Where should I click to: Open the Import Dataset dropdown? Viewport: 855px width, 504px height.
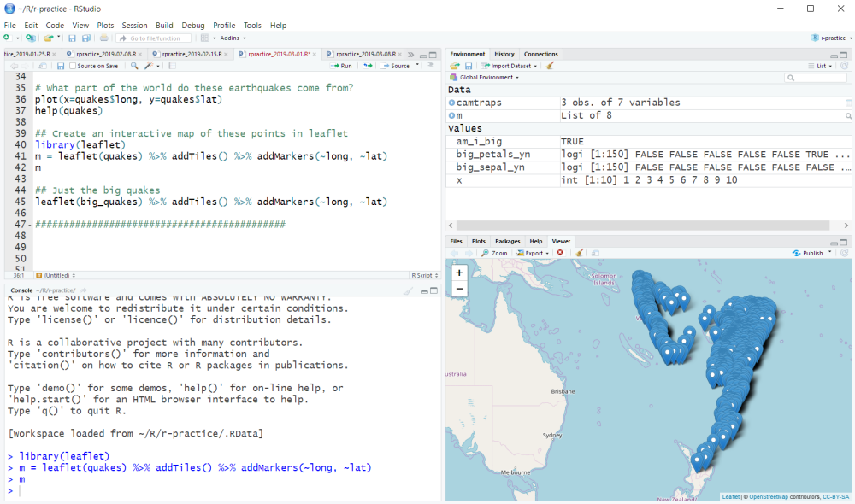[508, 66]
